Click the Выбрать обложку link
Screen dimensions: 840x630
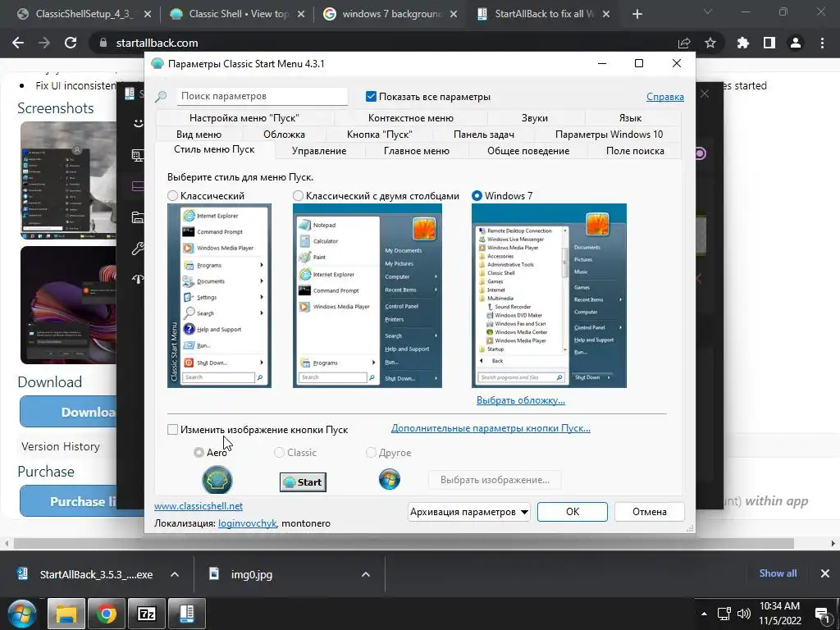point(521,400)
